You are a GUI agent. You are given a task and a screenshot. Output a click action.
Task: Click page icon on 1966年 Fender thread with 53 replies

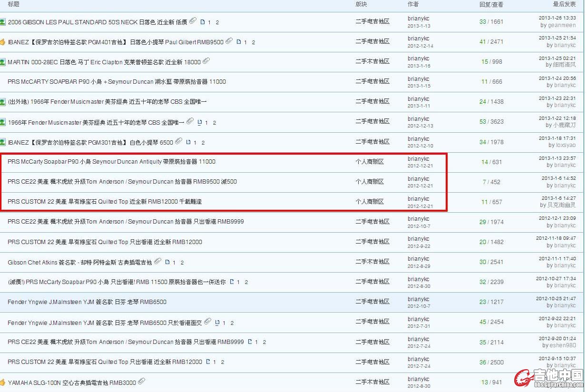[200, 122]
